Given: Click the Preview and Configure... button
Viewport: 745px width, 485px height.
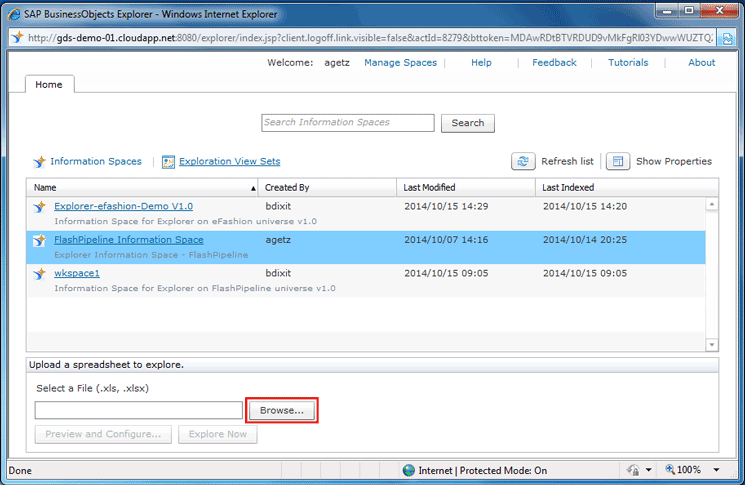Looking at the screenshot, I should point(103,434).
